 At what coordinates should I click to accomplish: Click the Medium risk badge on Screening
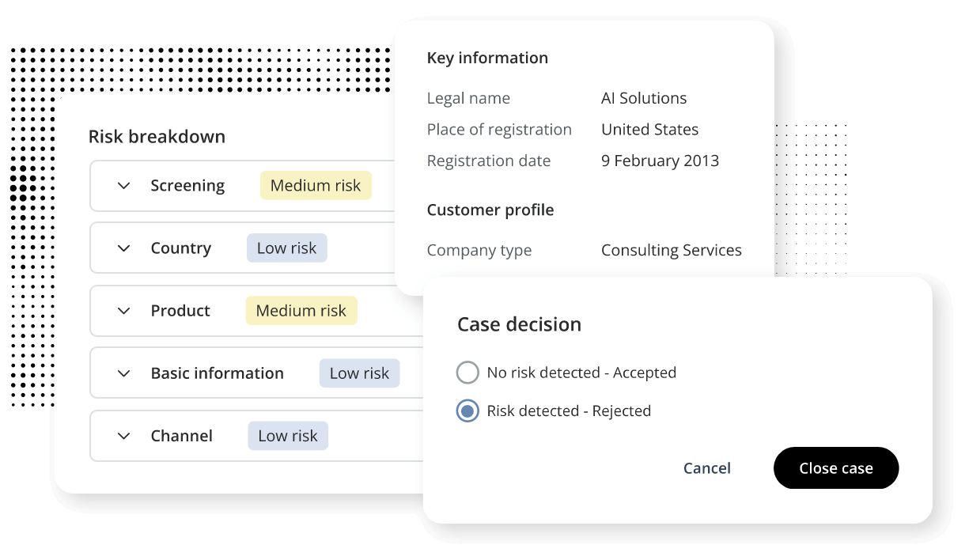[x=316, y=186]
